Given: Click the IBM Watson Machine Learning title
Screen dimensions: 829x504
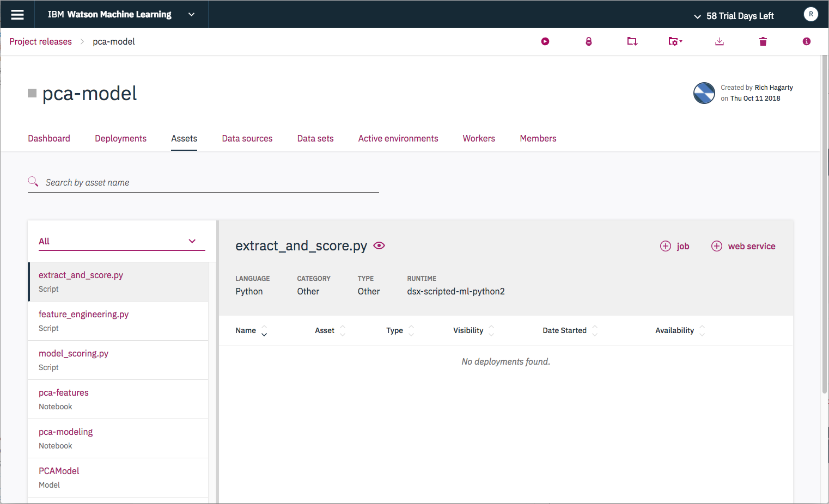Looking at the screenshot, I should coord(109,15).
